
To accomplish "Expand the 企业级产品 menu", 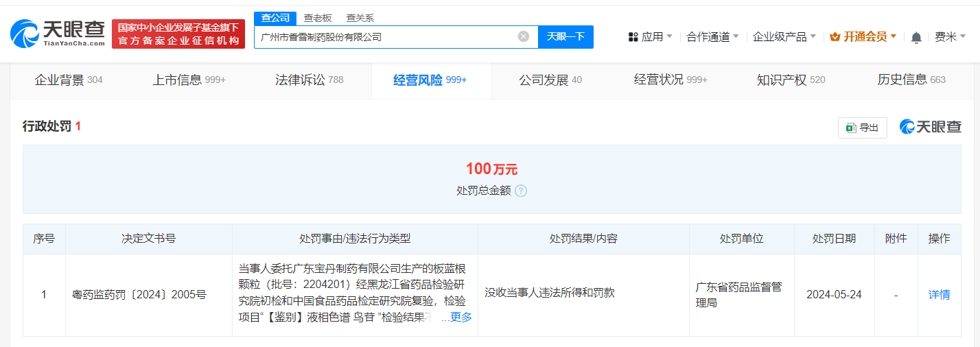I will [784, 37].
